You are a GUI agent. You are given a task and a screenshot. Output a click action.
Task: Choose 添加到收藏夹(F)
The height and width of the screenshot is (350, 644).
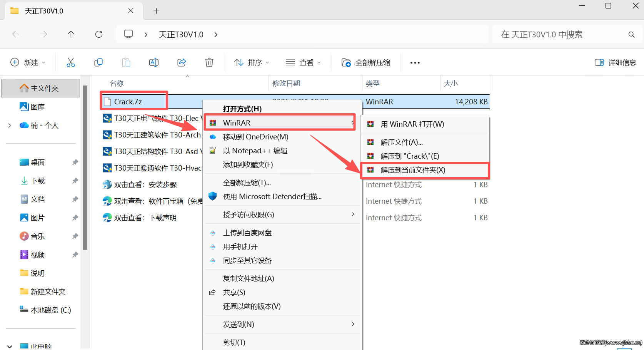pos(282,164)
